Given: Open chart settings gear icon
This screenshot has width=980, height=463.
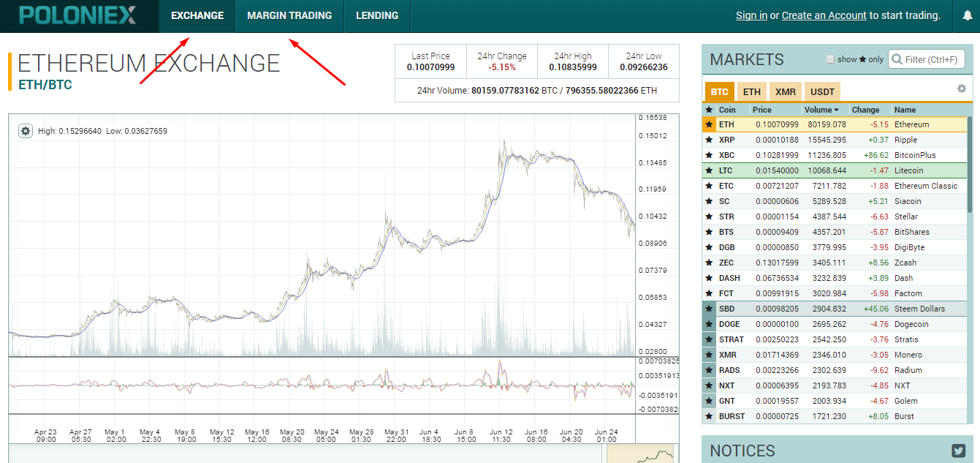Looking at the screenshot, I should [26, 131].
